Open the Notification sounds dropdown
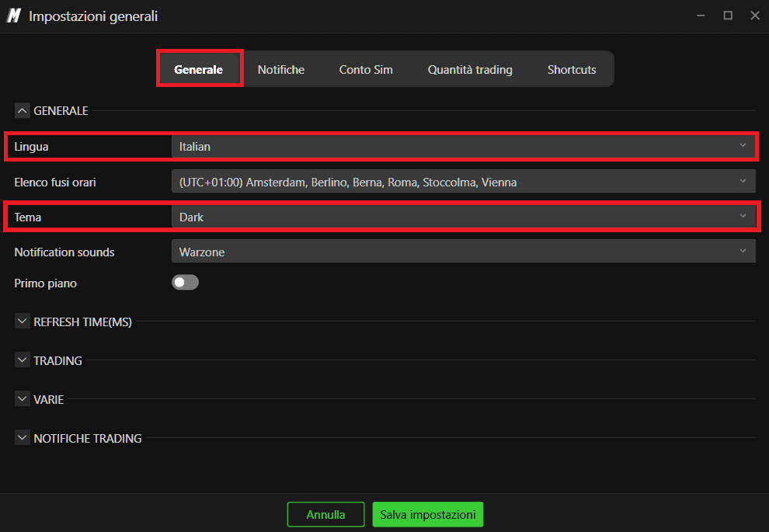The width and height of the screenshot is (769, 532). click(x=464, y=252)
